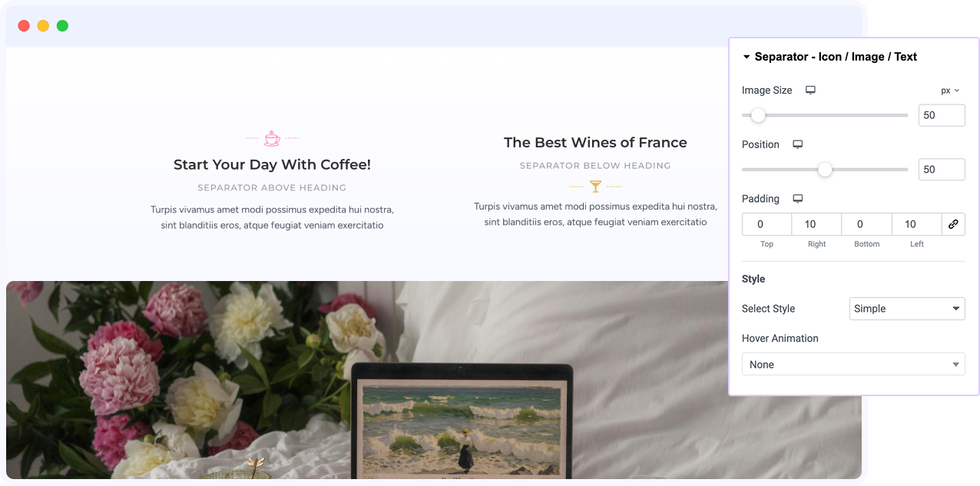This screenshot has height=486, width=980.
Task: Click the Position slider handle
Action: pyautogui.click(x=825, y=170)
